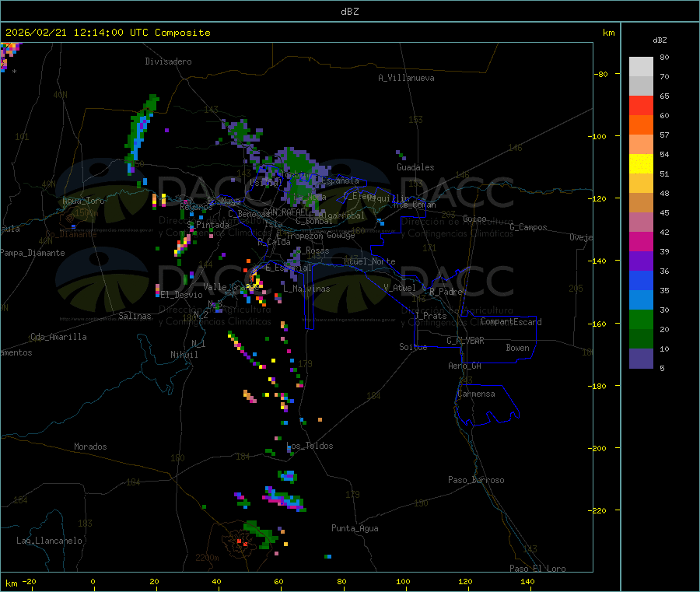700x592 pixels.
Task: Click the Salinas map label
Action: click(x=135, y=316)
